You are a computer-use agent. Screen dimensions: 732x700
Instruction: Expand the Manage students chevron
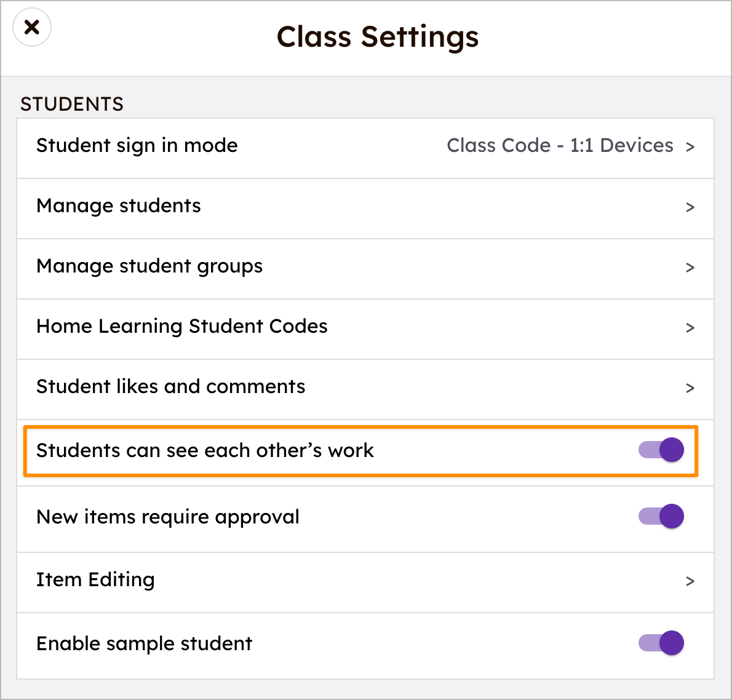click(x=690, y=208)
